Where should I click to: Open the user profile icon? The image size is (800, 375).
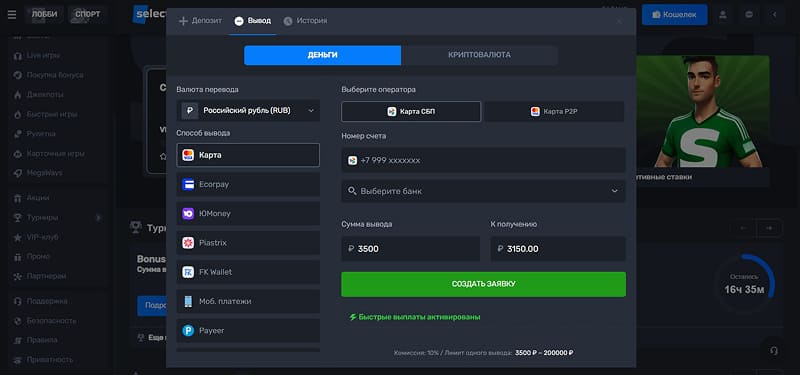point(722,15)
